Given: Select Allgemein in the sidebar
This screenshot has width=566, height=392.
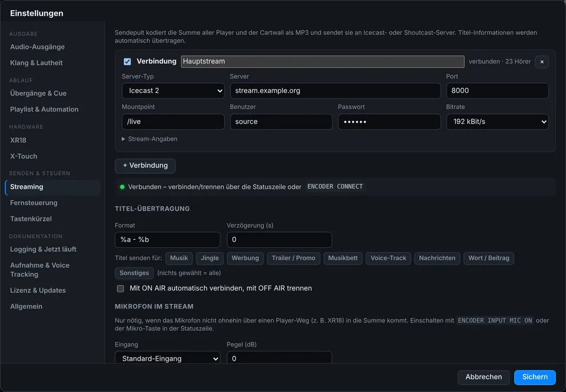Looking at the screenshot, I should pos(52,307).
